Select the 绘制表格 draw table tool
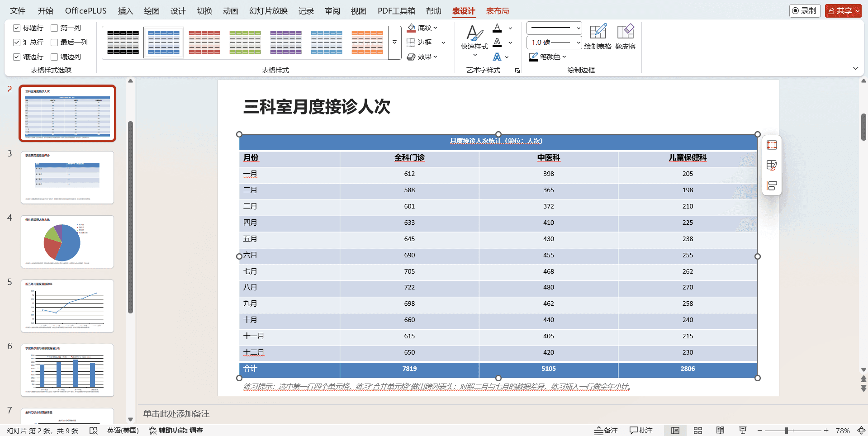The width and height of the screenshot is (868, 436). coord(598,37)
